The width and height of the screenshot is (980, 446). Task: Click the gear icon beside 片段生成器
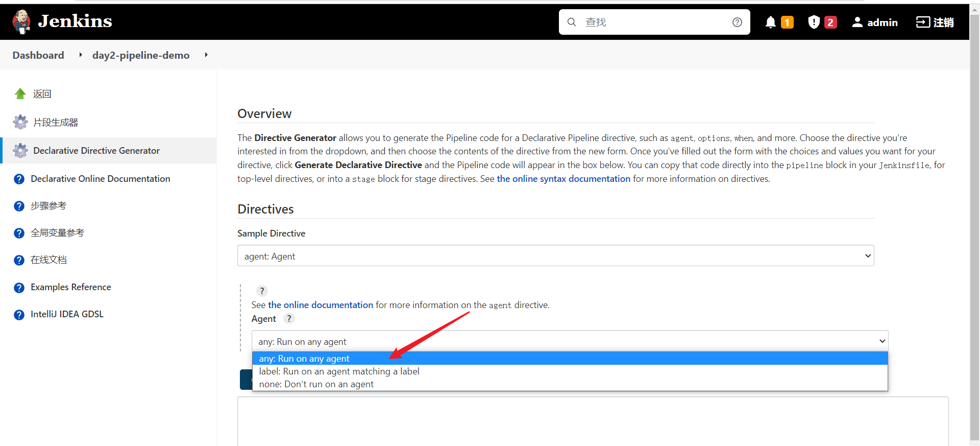tap(20, 122)
